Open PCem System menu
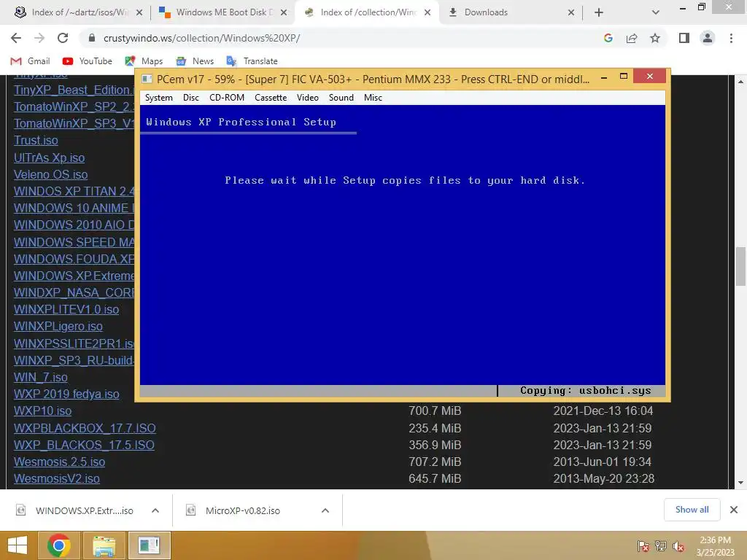This screenshot has width=747, height=560. point(158,98)
